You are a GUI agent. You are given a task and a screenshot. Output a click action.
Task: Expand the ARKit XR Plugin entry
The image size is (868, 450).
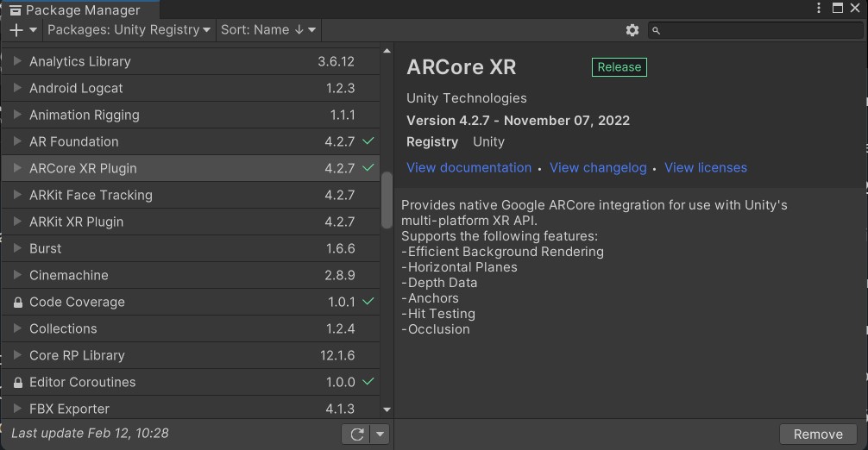coord(17,222)
